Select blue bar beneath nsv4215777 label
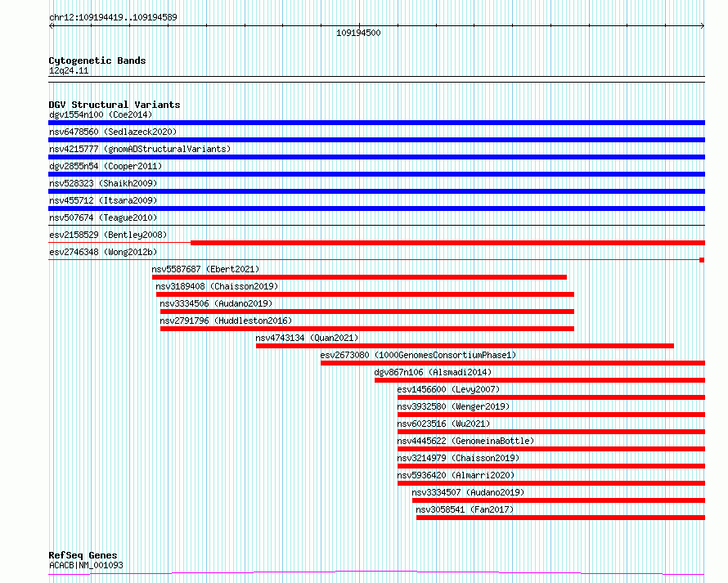The height and width of the screenshot is (583, 728). (376, 157)
